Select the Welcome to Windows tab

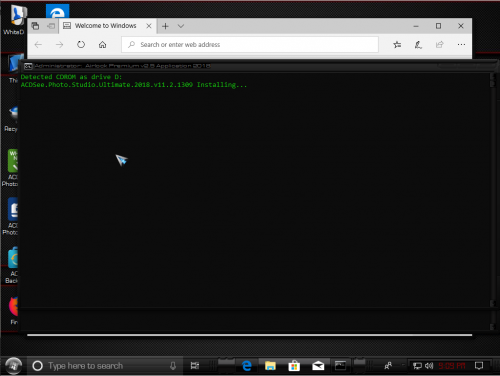point(105,26)
